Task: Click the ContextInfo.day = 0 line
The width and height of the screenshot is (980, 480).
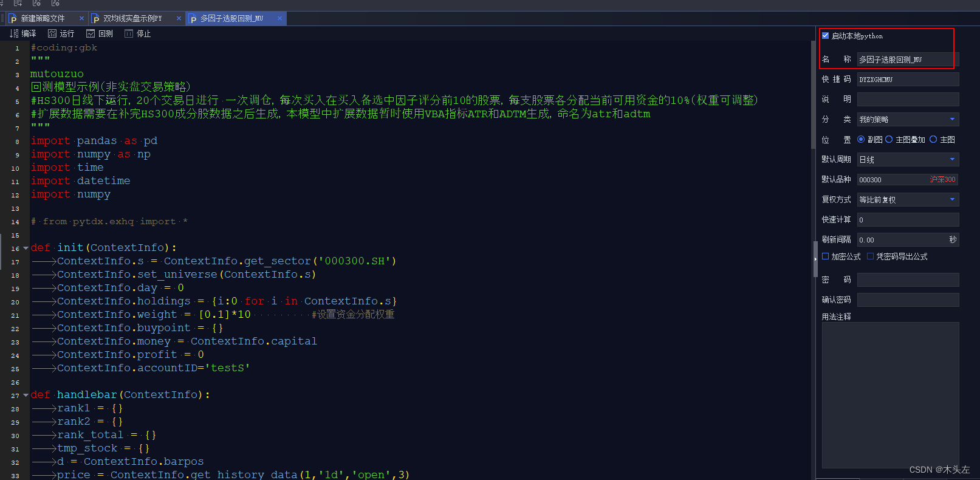Action: (120, 288)
